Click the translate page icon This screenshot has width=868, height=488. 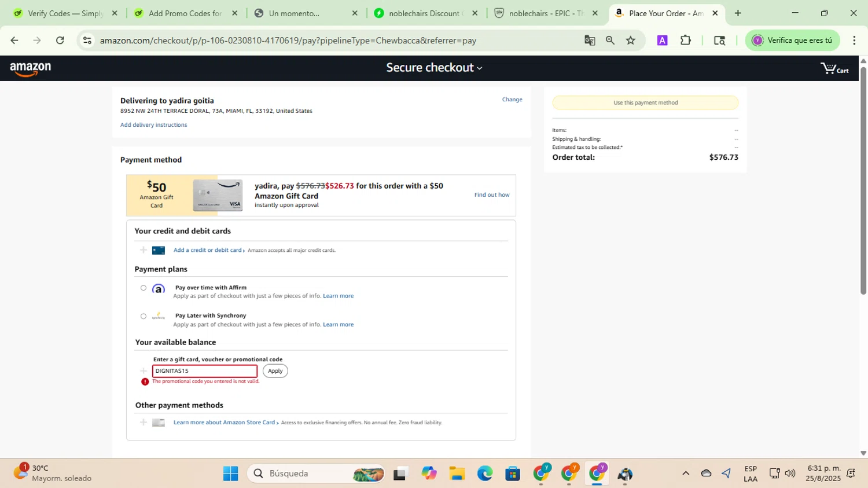pyautogui.click(x=590, y=41)
